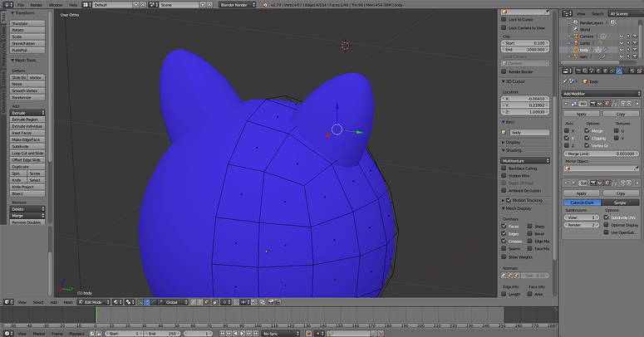Click the Remove Doubles button

pyautogui.click(x=27, y=222)
